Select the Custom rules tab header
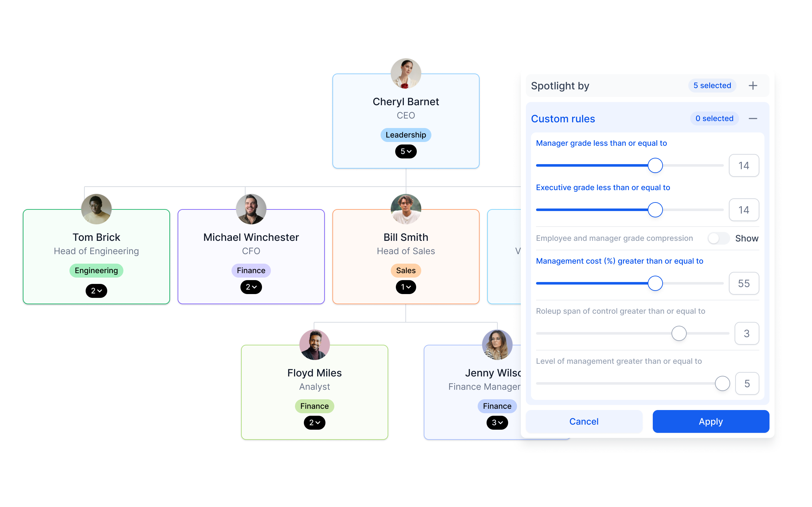 click(x=563, y=119)
